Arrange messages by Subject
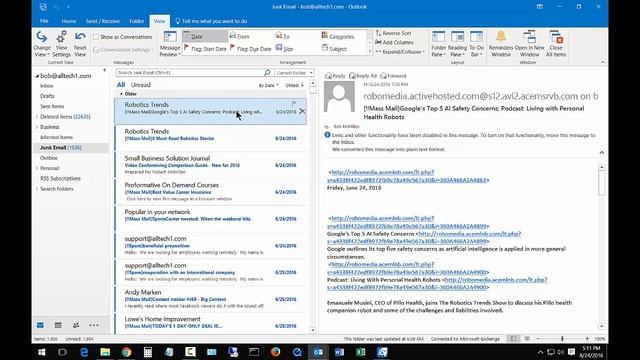The image size is (640, 360). point(334,49)
